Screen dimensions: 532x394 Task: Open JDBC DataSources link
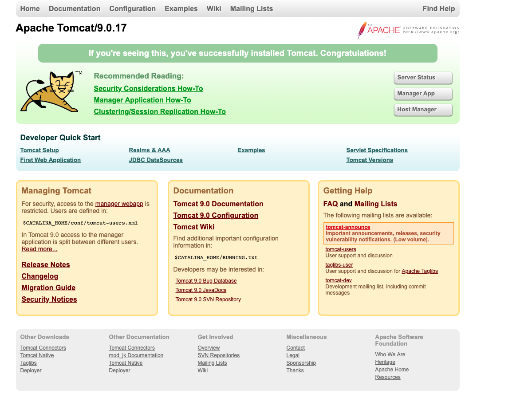click(156, 160)
